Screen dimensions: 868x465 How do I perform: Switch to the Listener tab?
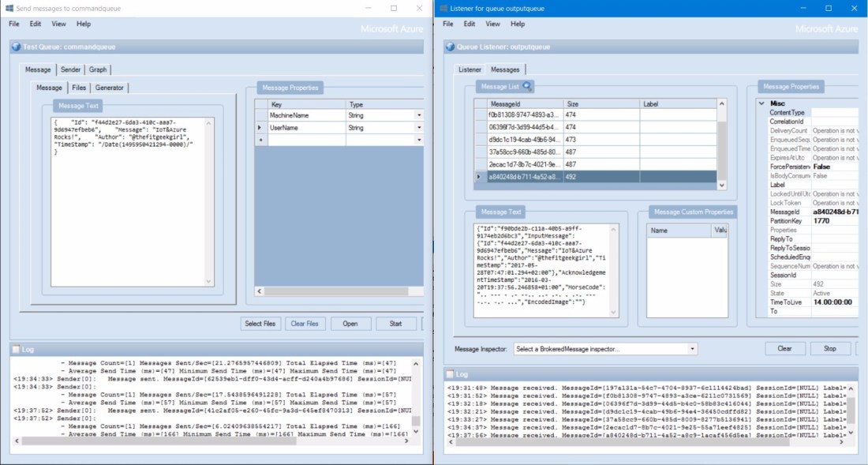[x=470, y=69]
